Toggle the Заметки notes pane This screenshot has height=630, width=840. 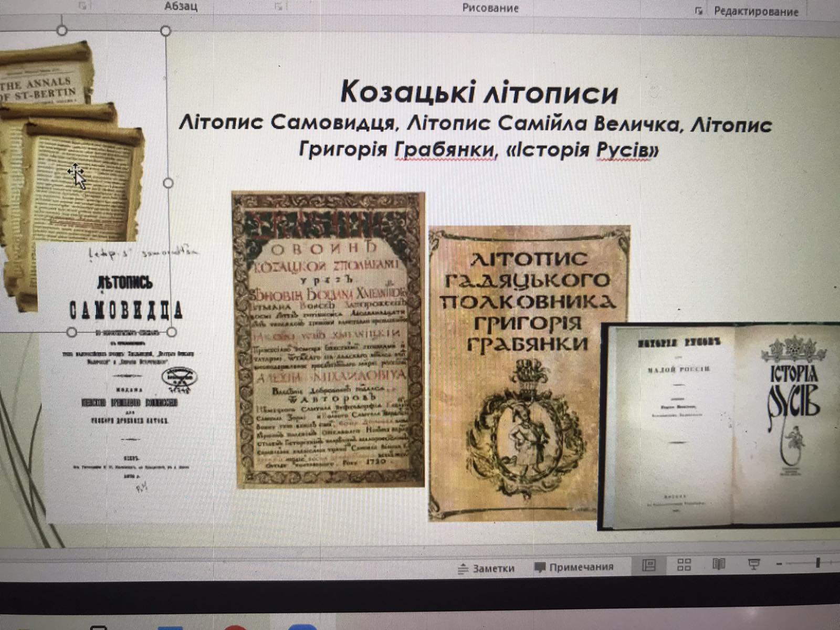click(x=486, y=568)
